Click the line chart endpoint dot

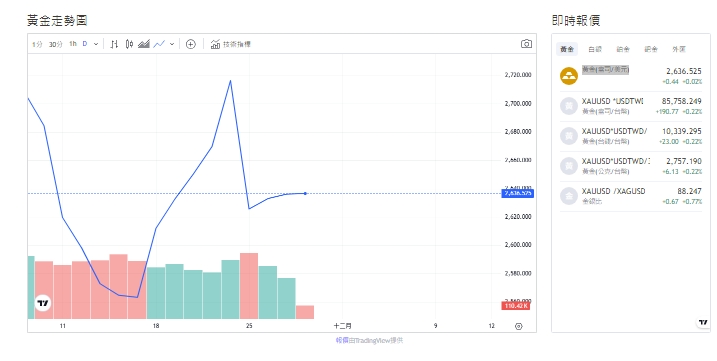pyautogui.click(x=305, y=194)
